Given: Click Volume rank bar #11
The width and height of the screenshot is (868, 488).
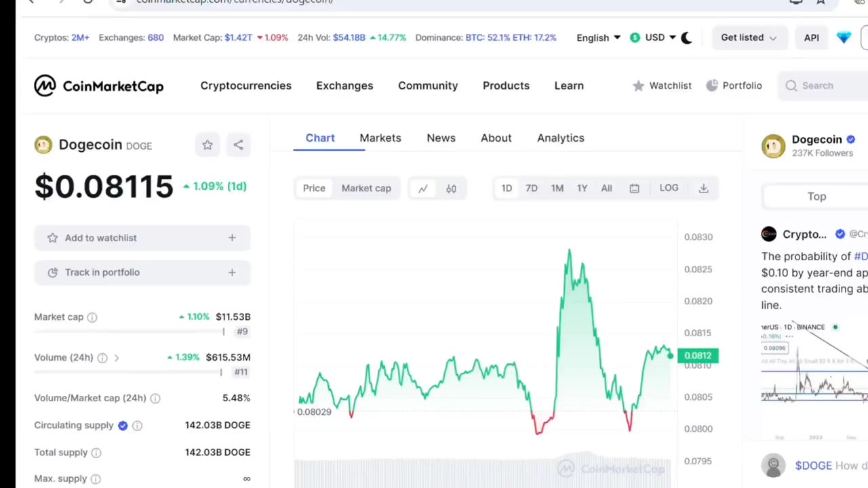Looking at the screenshot, I should pyautogui.click(x=128, y=373).
